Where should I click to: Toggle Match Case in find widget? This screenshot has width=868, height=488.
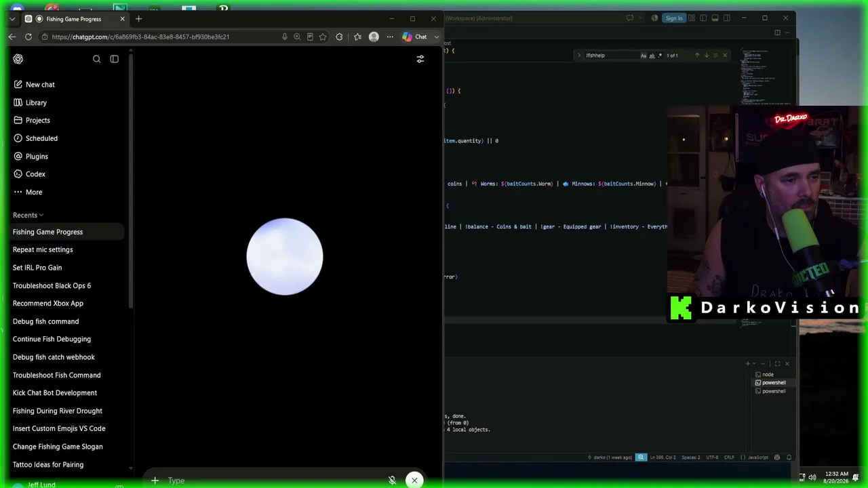point(644,56)
